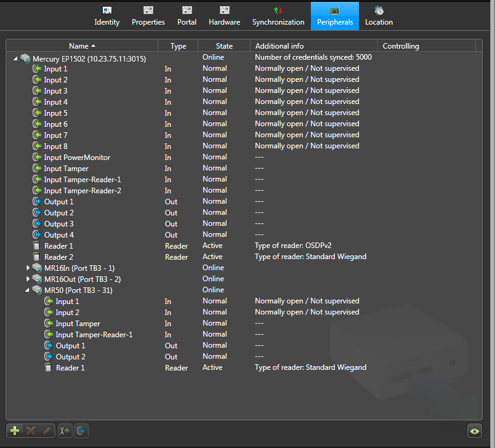495x448 pixels.
Task: Click the wrench-arrow maintenance icon
Action: click(x=65, y=431)
